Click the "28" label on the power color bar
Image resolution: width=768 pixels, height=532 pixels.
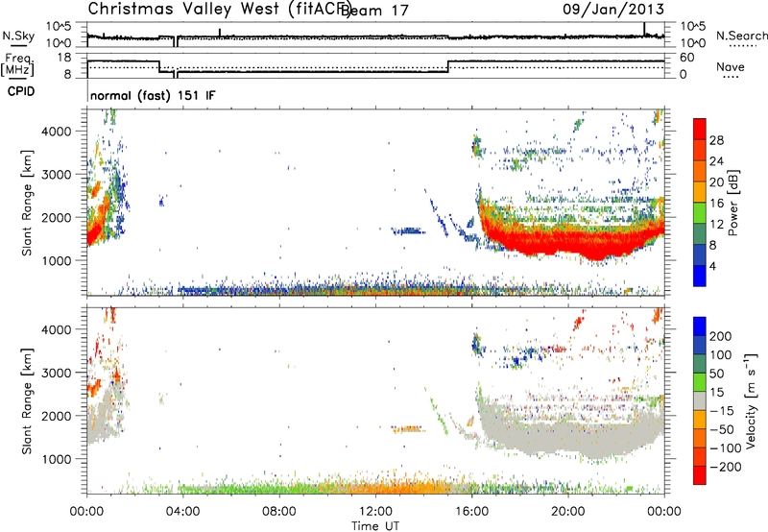click(716, 140)
